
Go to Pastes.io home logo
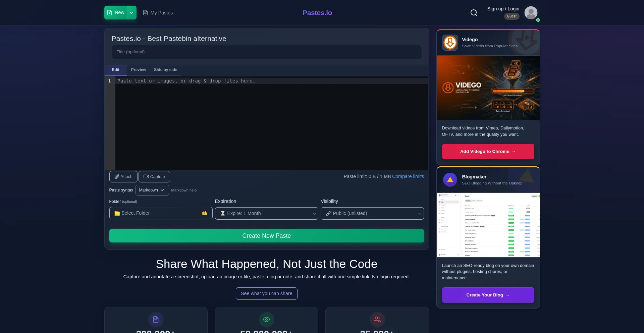click(x=317, y=13)
